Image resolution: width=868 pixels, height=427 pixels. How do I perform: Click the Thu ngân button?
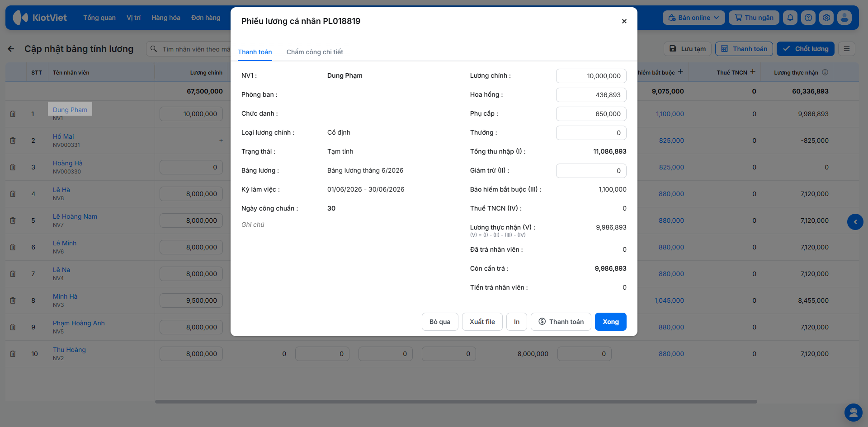coord(754,18)
